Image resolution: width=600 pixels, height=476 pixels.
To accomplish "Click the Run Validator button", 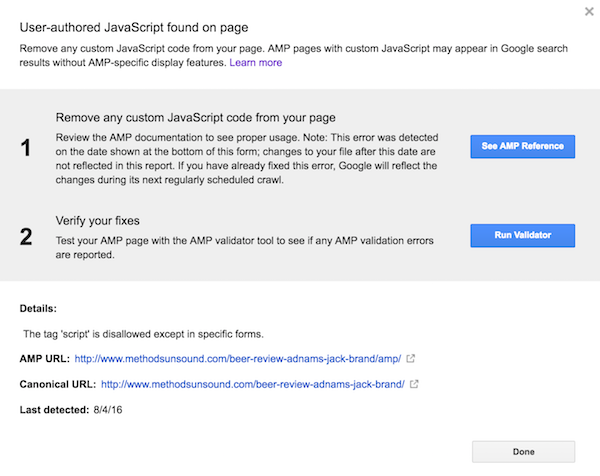I will click(522, 235).
